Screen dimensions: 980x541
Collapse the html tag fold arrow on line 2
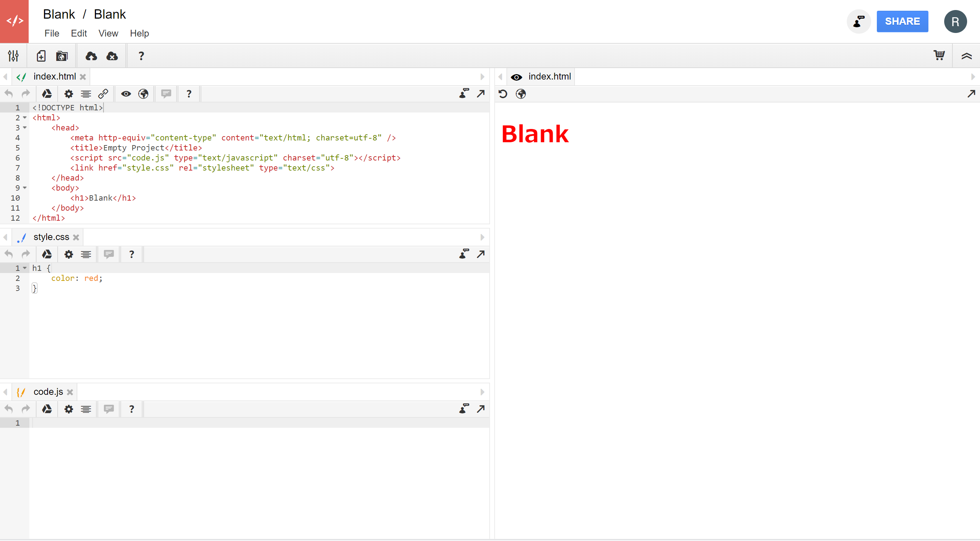click(x=25, y=118)
